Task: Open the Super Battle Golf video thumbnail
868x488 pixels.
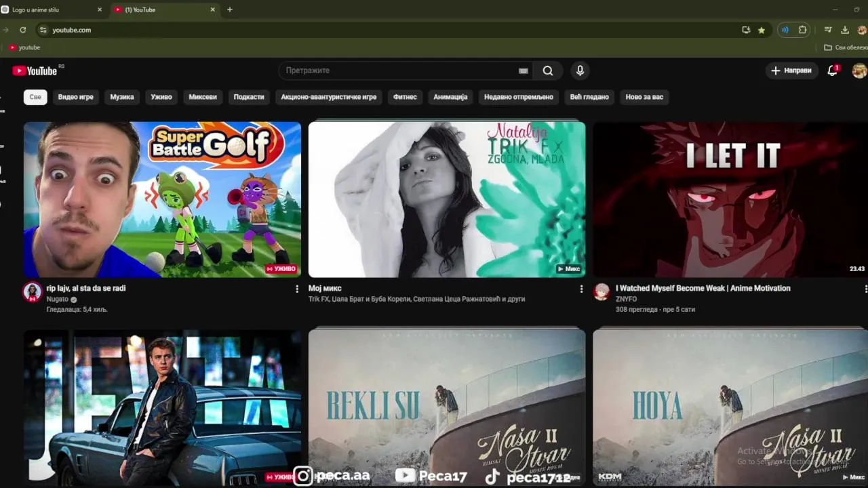Action: tap(162, 199)
